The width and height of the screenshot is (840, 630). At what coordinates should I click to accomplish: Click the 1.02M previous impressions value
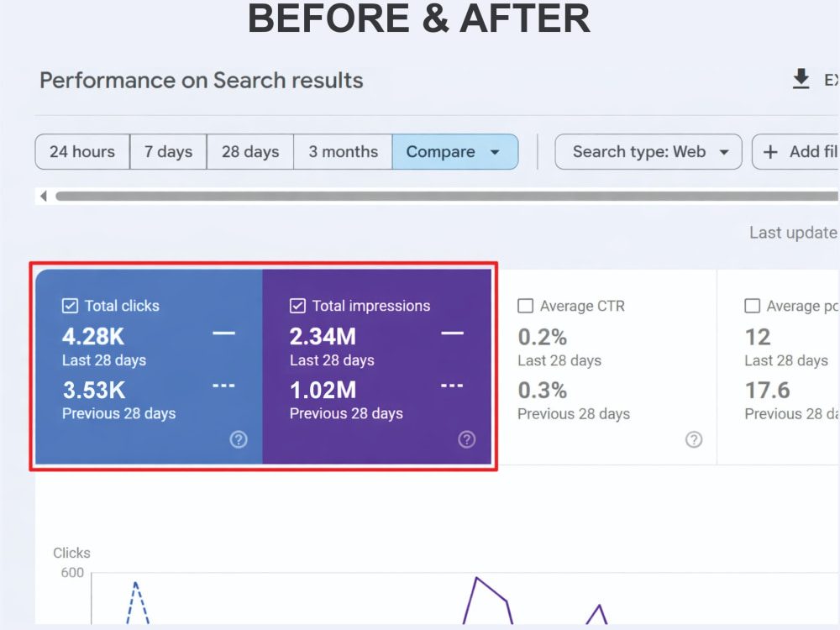coord(323,390)
